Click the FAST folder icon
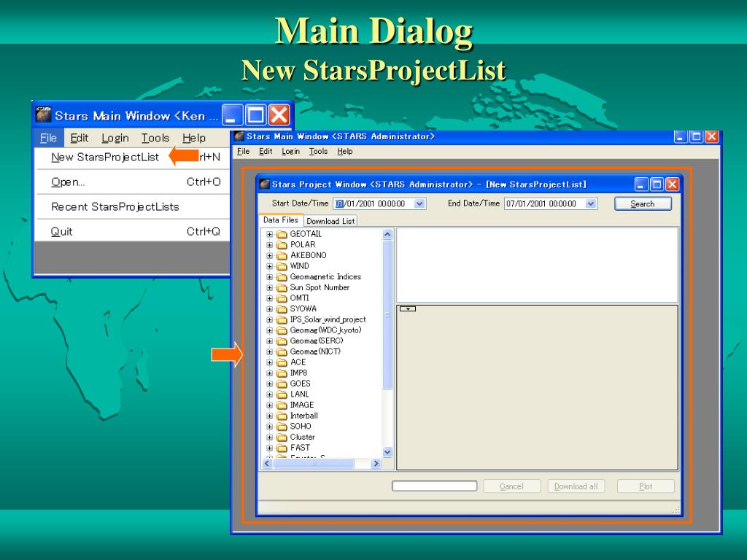Viewport: 747px width, 560px height. (282, 448)
